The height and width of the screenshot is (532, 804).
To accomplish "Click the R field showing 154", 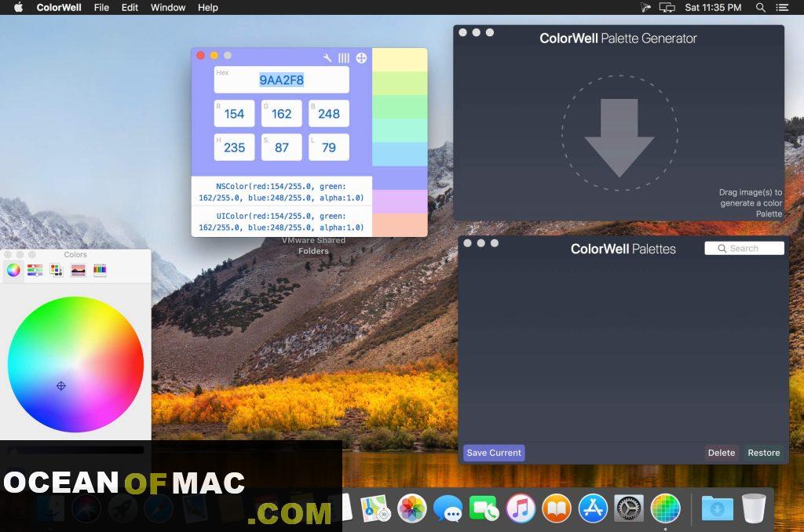I will coord(234,113).
